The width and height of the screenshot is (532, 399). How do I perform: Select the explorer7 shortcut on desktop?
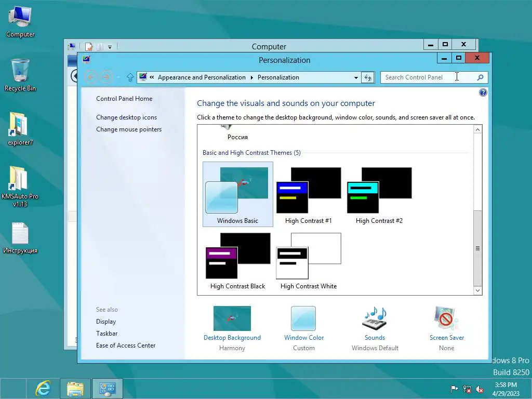[x=20, y=129]
